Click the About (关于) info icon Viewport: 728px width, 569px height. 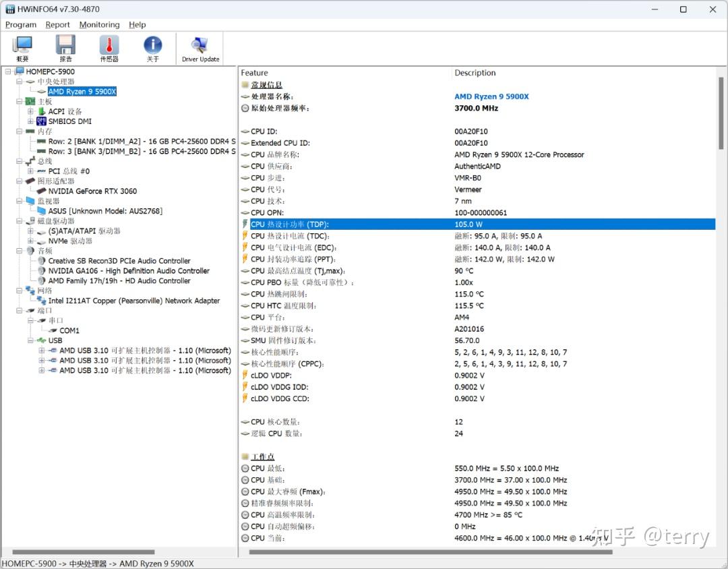153,49
